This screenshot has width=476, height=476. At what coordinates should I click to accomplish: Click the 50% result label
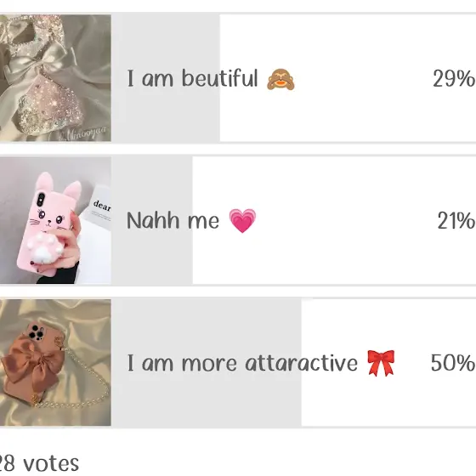point(452,363)
